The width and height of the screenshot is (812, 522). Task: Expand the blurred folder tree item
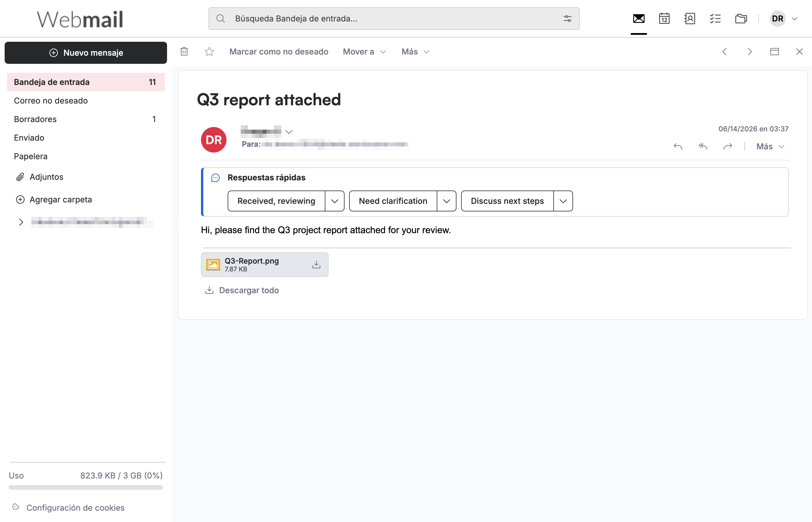(x=21, y=222)
